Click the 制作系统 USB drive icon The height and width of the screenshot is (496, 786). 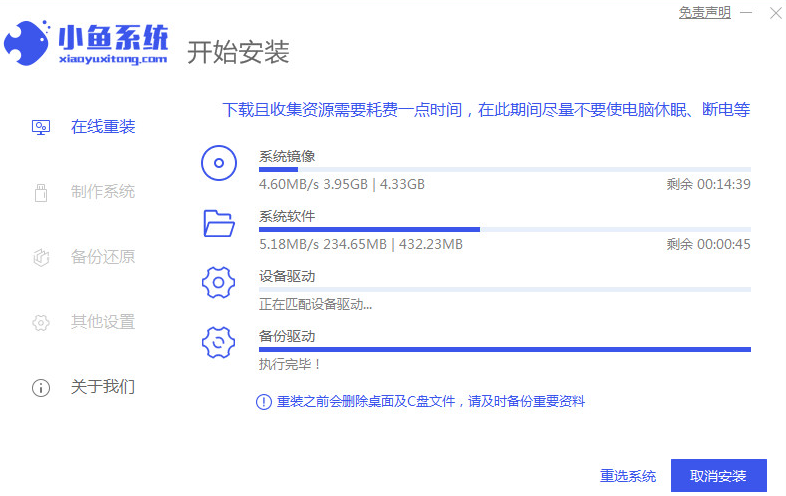point(41,193)
